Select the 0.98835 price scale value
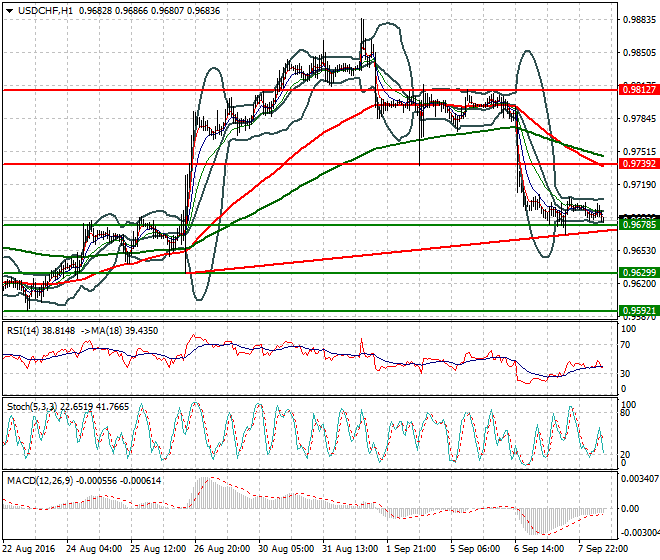Image resolution: width=660 pixels, height=560 pixels. tap(639, 20)
